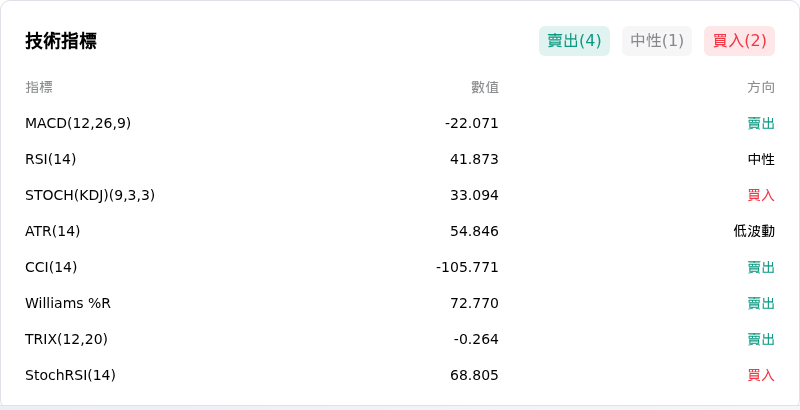Click the 中性 direction for RSI(14)
The width and height of the screenshot is (800, 410).
tap(761, 159)
